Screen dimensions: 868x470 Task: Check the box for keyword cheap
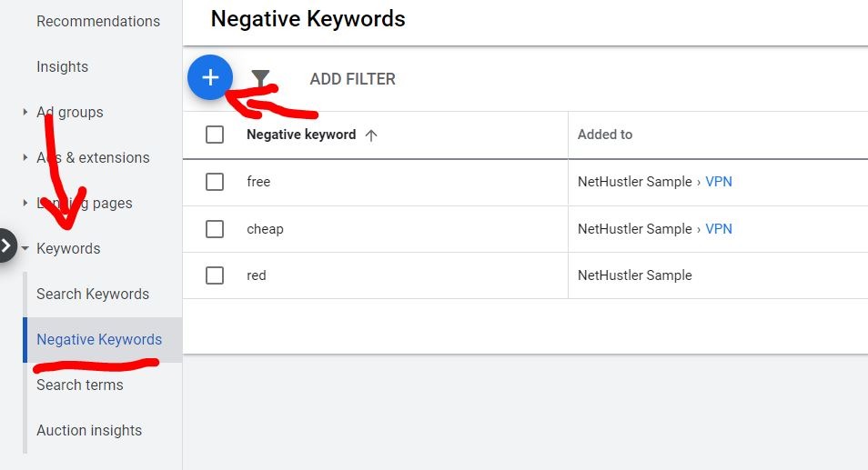coord(215,229)
